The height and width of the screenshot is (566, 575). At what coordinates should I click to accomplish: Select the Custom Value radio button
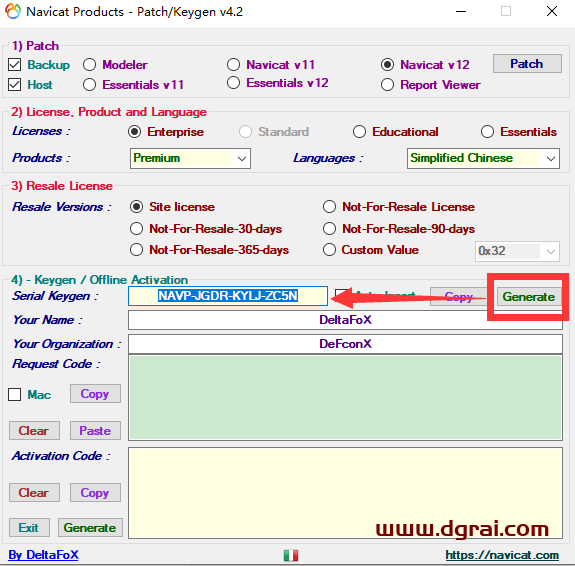click(329, 250)
